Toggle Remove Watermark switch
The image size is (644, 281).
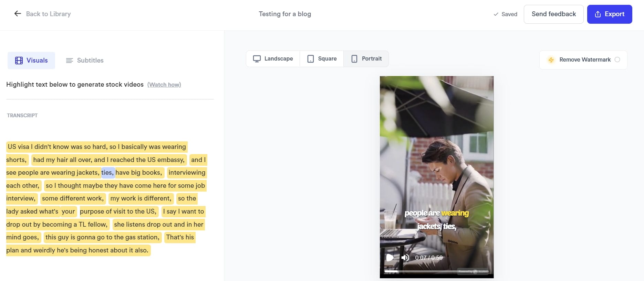pyautogui.click(x=617, y=60)
